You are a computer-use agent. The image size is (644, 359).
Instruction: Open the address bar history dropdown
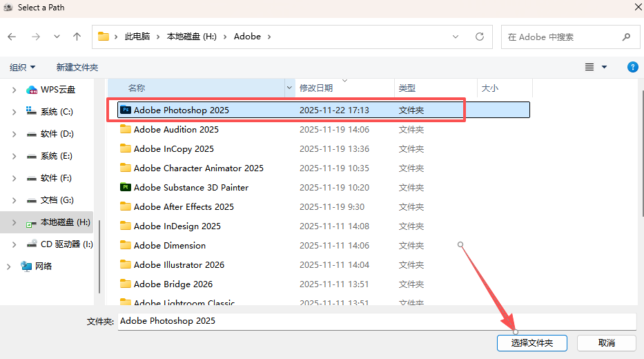(x=456, y=37)
